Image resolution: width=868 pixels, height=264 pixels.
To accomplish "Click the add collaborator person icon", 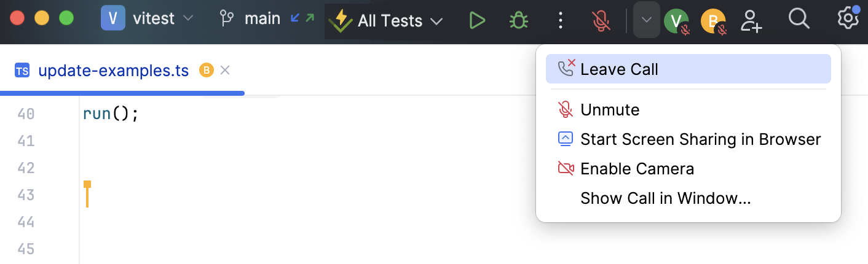I will click(751, 20).
